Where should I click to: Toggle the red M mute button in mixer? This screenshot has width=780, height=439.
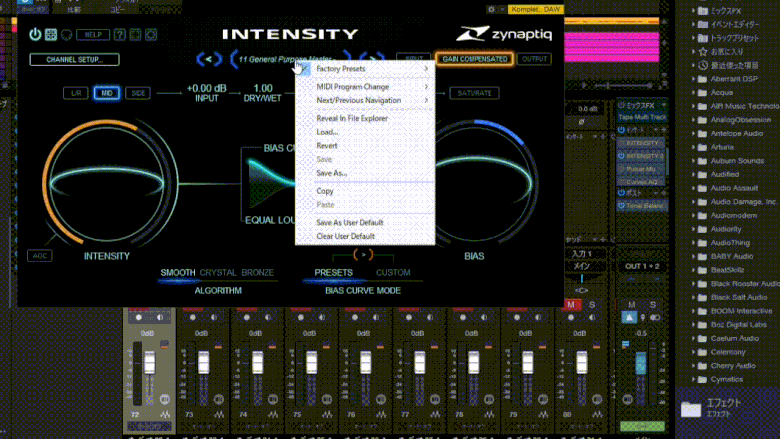[571, 305]
